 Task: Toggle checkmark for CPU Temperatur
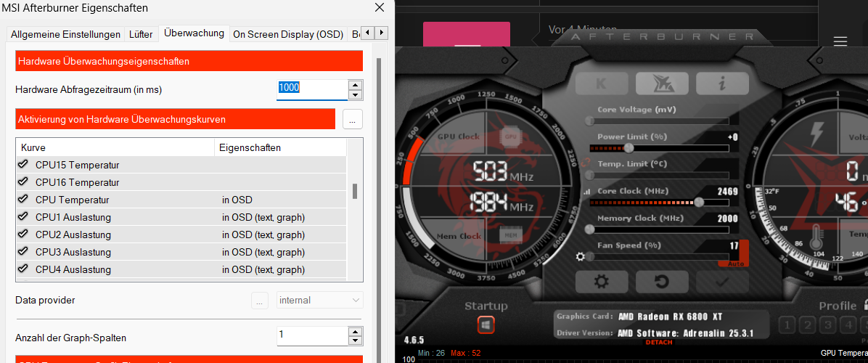[x=22, y=200]
